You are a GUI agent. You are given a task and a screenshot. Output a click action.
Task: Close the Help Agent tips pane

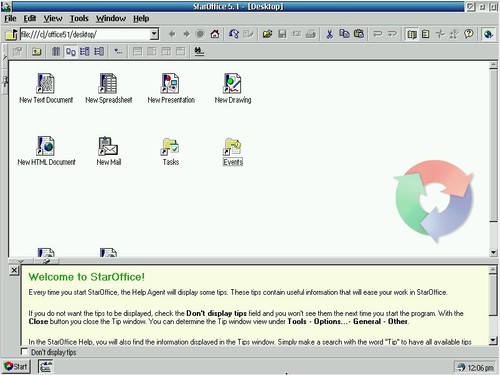pyautogui.click(x=14, y=270)
